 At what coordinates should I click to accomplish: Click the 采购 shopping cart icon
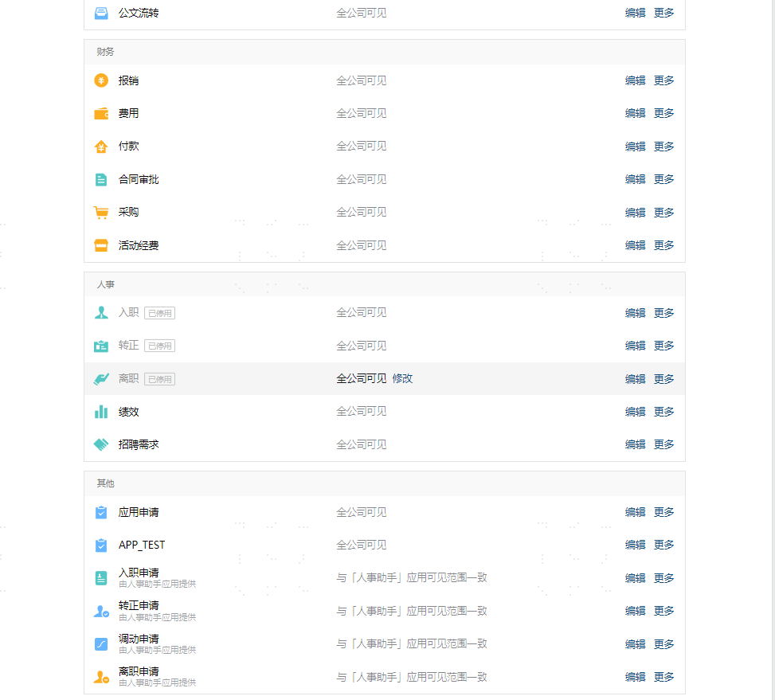tap(101, 213)
